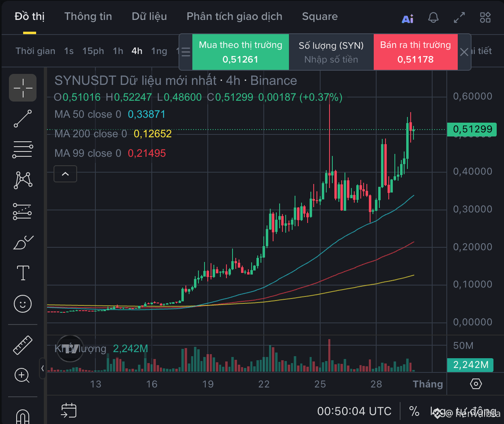Image resolution: width=504 pixels, height=424 pixels.
Task: Open the AI assistant icon
Action: coord(407,19)
